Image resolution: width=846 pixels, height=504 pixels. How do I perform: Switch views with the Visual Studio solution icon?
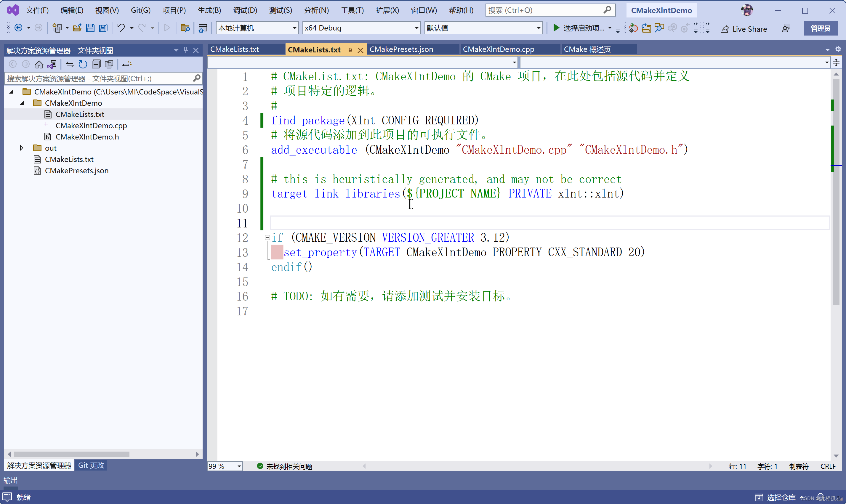coord(52,64)
